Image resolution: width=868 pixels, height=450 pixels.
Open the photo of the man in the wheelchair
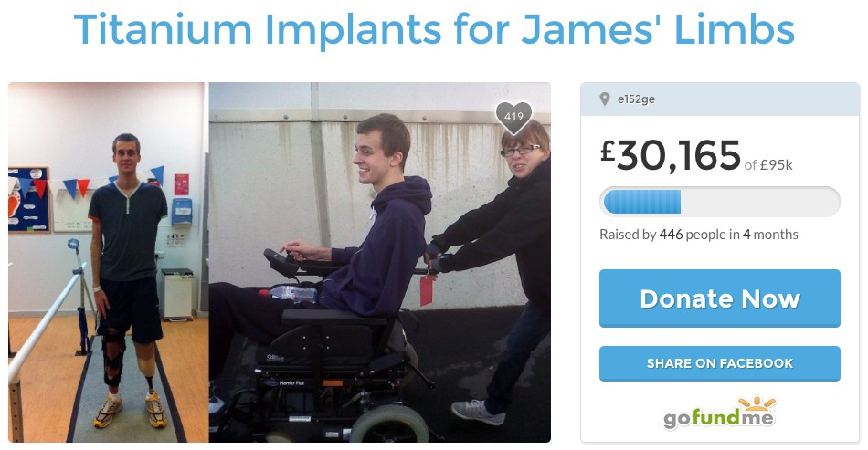380,262
